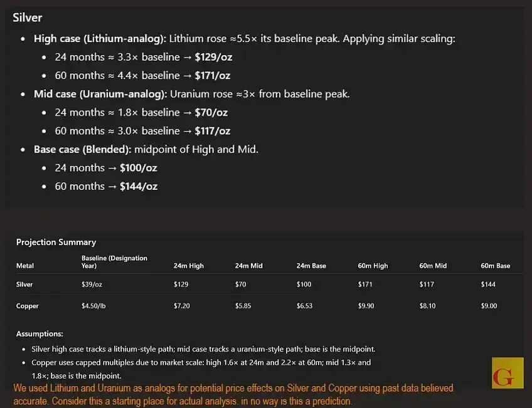Click the 60m Mid column header
532x408 pixels.
click(433, 266)
